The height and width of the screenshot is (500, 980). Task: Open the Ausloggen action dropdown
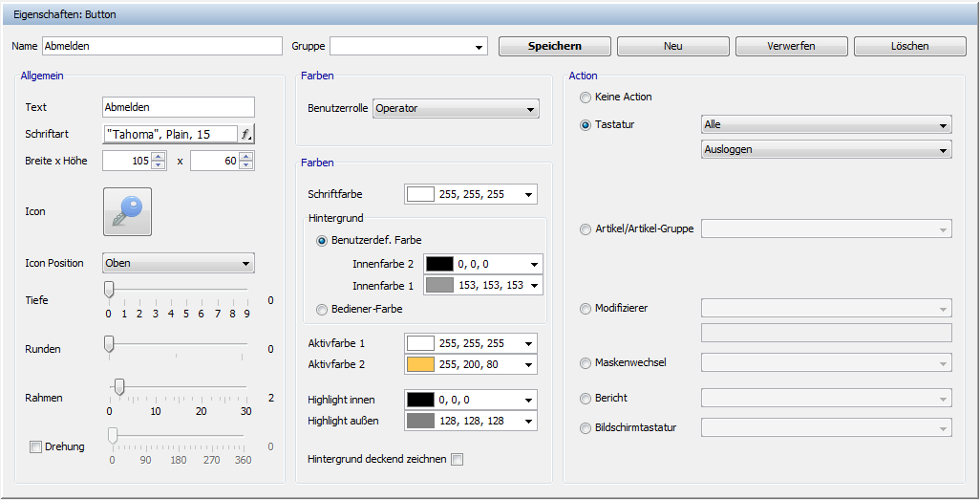point(826,149)
